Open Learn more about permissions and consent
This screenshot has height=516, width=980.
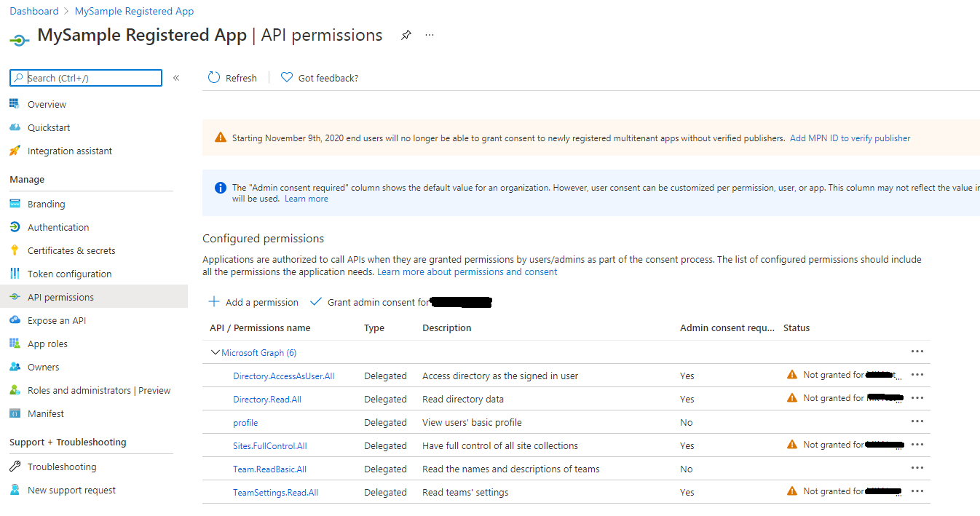coord(467,271)
